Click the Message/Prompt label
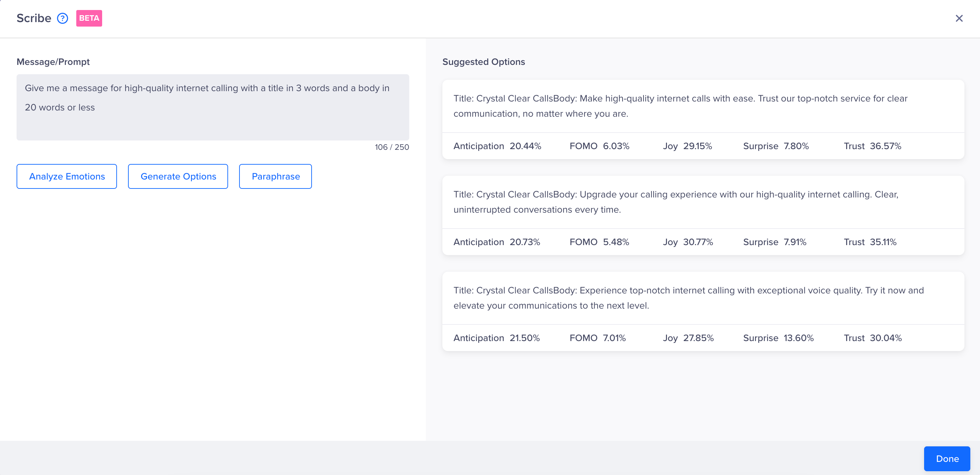The width and height of the screenshot is (980, 475). click(x=53, y=62)
